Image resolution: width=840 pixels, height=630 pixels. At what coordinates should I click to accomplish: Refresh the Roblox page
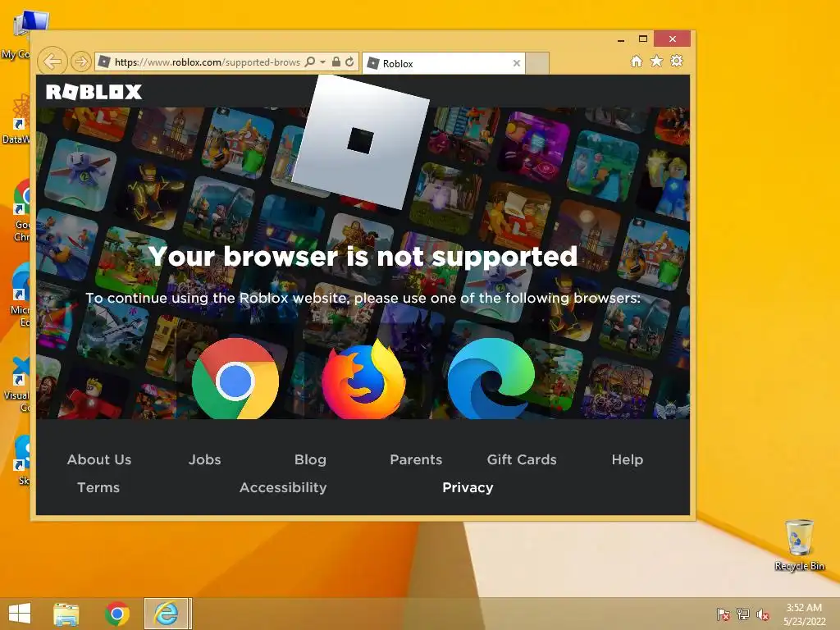click(x=349, y=62)
